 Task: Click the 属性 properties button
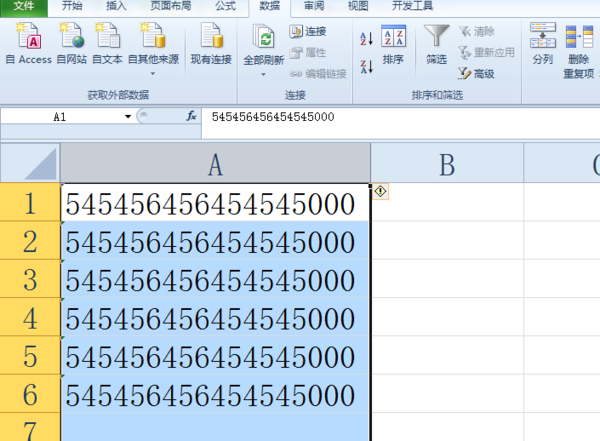coord(308,52)
